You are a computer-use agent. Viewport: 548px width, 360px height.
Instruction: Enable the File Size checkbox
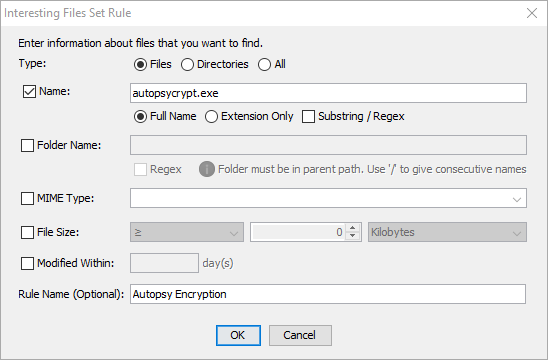(x=27, y=232)
